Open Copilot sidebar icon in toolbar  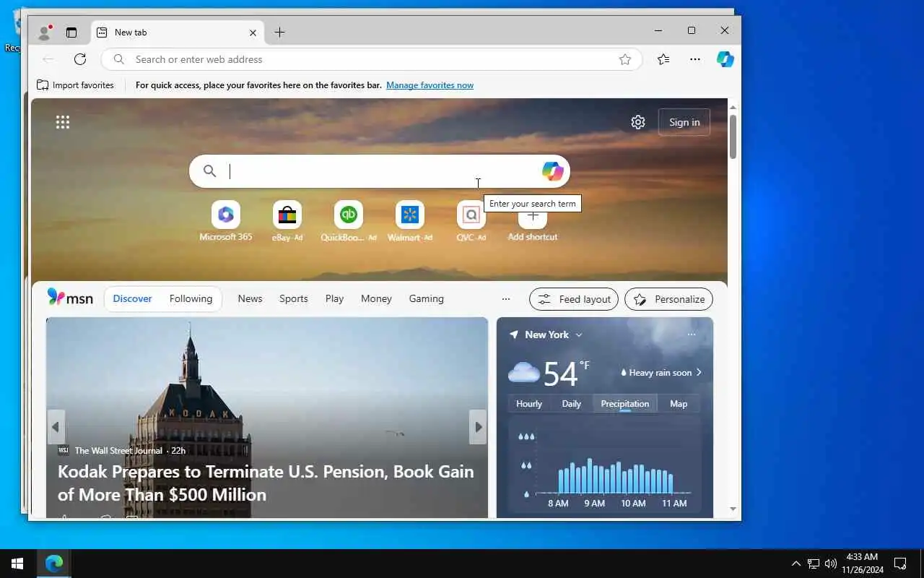click(x=725, y=59)
